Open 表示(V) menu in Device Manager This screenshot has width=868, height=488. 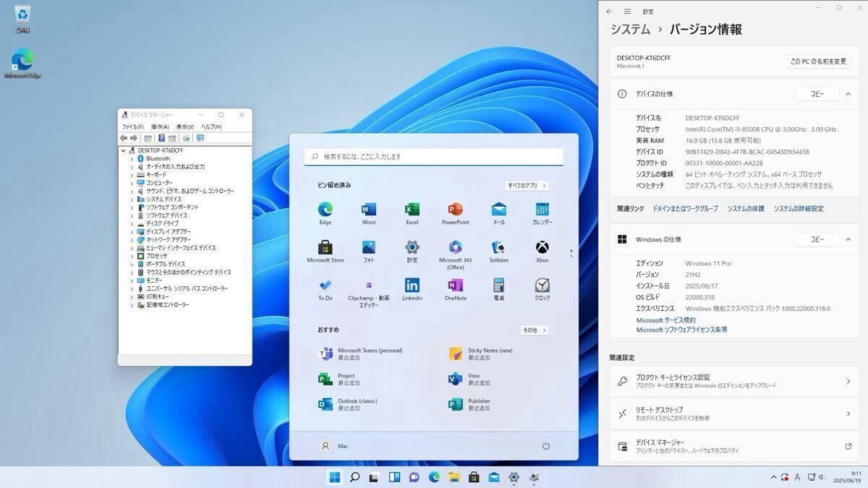click(x=184, y=127)
